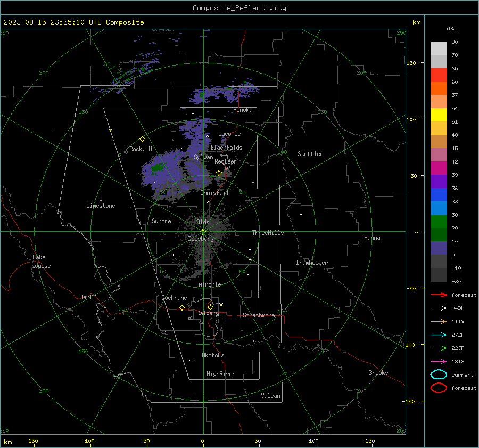Screen dimensions: 479x448
Task: Click the Okotoks label on map
Action: [213, 355]
